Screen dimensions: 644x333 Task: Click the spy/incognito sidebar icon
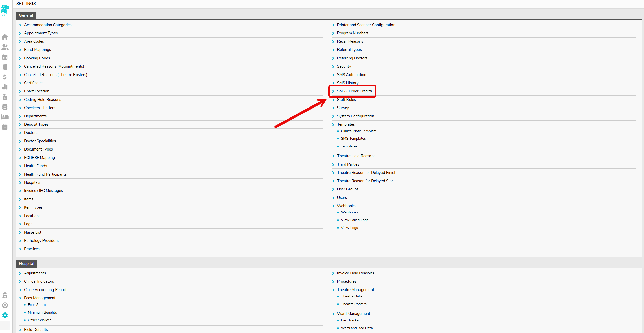coord(5,295)
